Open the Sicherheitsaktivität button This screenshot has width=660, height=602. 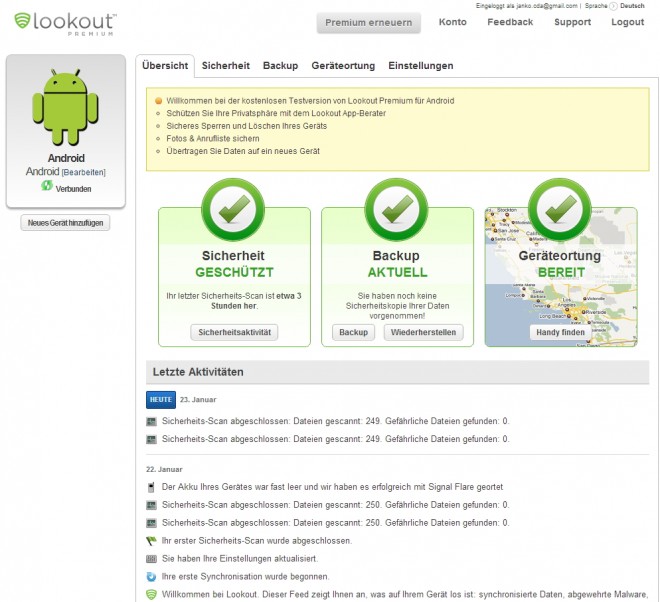tap(234, 332)
